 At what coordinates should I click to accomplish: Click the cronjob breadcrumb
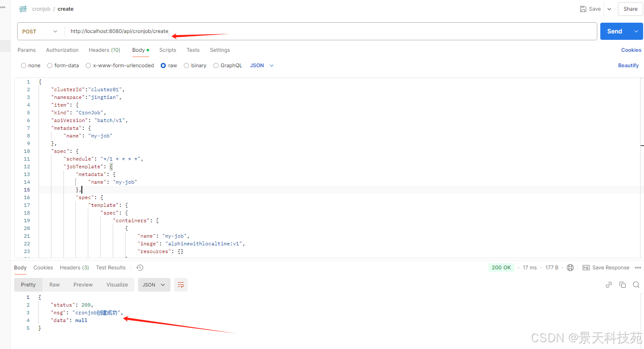tap(41, 9)
